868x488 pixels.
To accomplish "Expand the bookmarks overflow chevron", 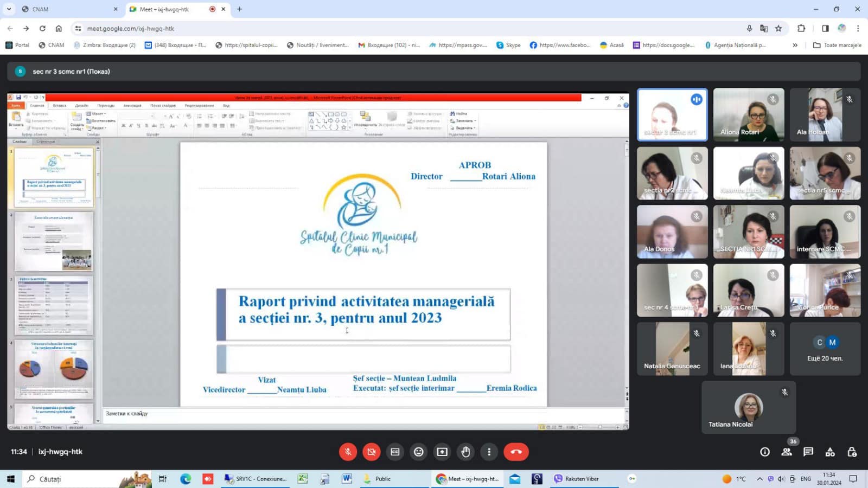I will click(x=795, y=45).
